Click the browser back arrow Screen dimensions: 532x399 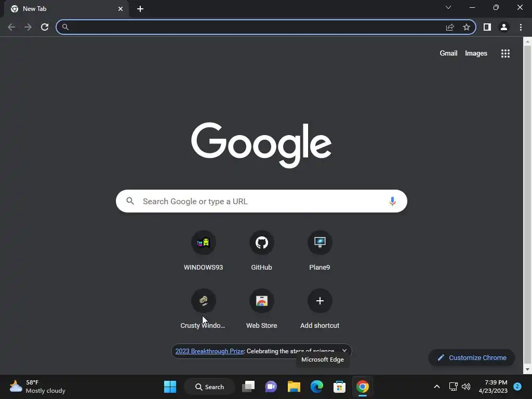[11, 27]
